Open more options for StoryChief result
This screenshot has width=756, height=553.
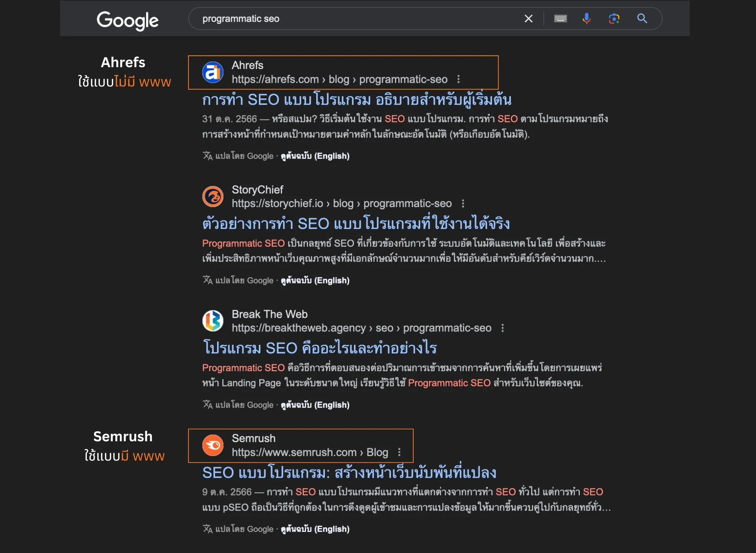(x=463, y=203)
